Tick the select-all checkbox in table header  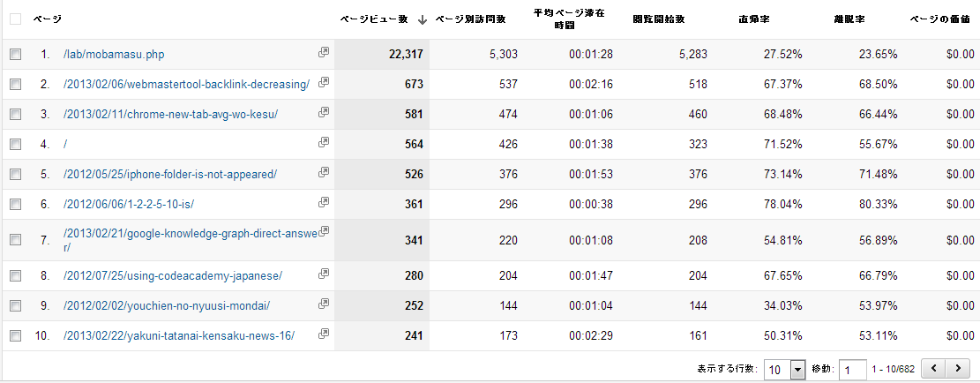click(x=15, y=19)
